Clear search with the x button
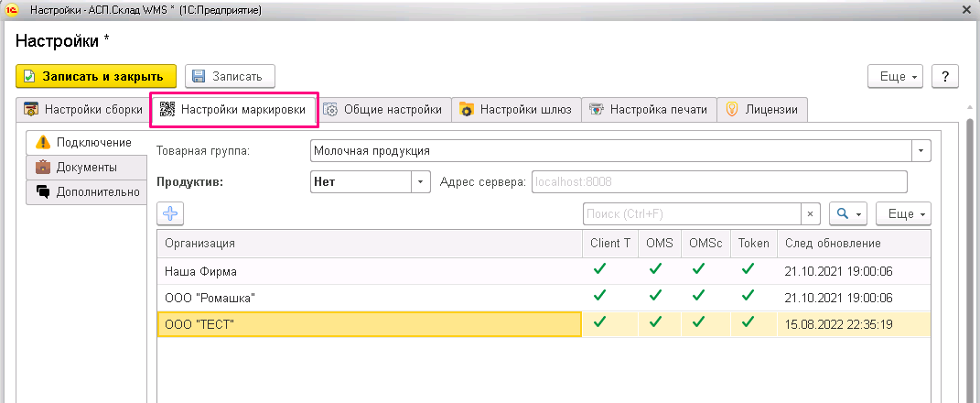Viewport: 980px width, 403px height. 810,213
